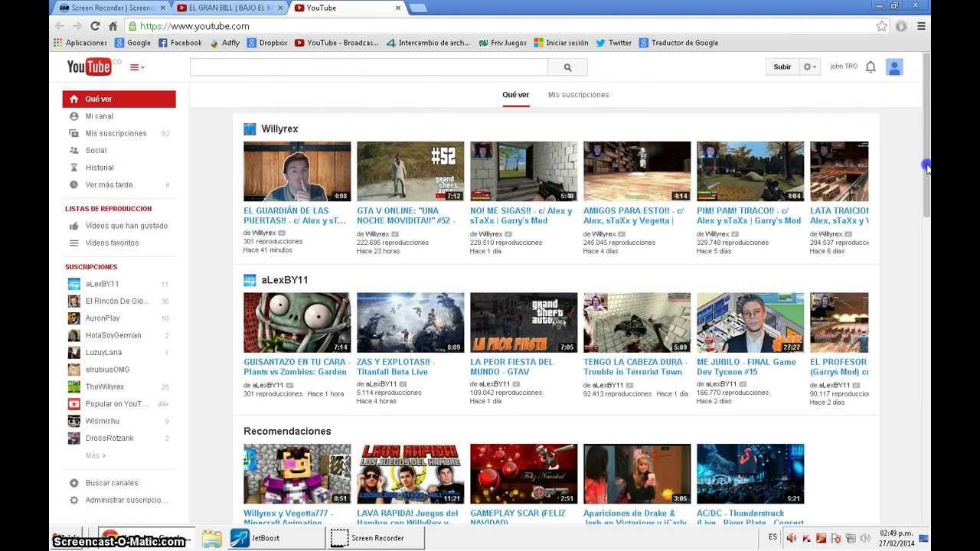Viewport: 980px width, 551px height.
Task: Click Chrome reload button
Action: (95, 26)
